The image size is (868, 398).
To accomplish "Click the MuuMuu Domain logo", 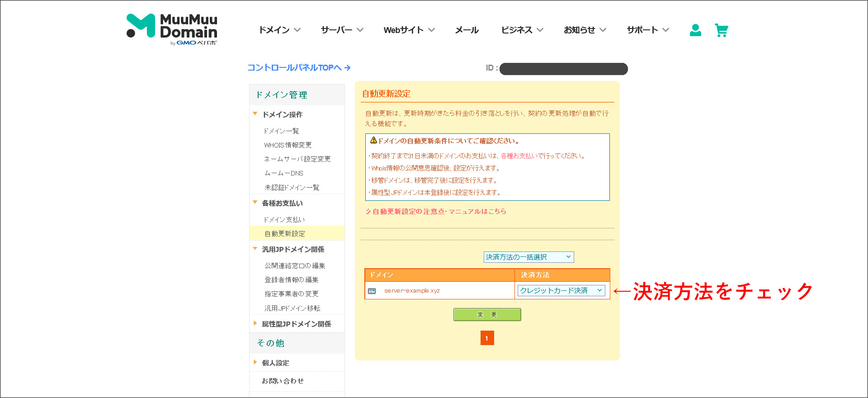I will click(x=172, y=29).
